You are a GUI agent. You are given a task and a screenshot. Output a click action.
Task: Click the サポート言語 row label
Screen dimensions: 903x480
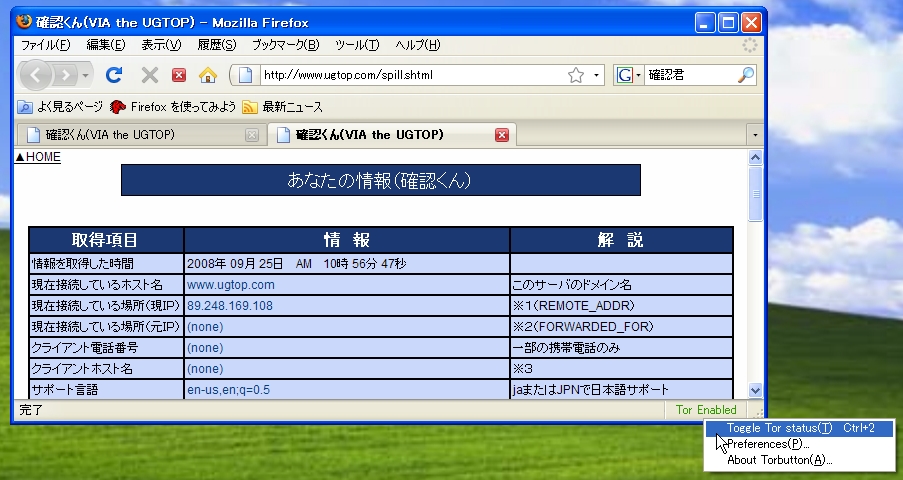tap(64, 390)
